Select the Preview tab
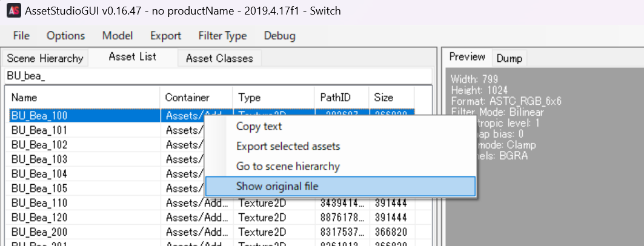Viewport: 644px width, 246px height. (467, 57)
